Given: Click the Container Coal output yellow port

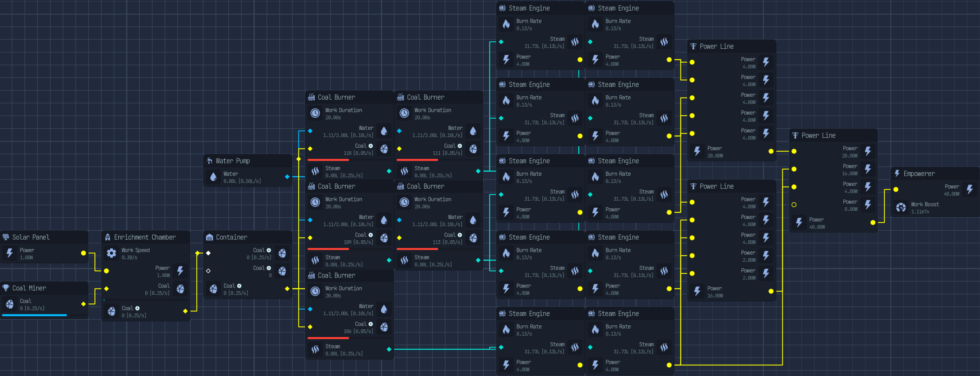Looking at the screenshot, I should point(287,288).
